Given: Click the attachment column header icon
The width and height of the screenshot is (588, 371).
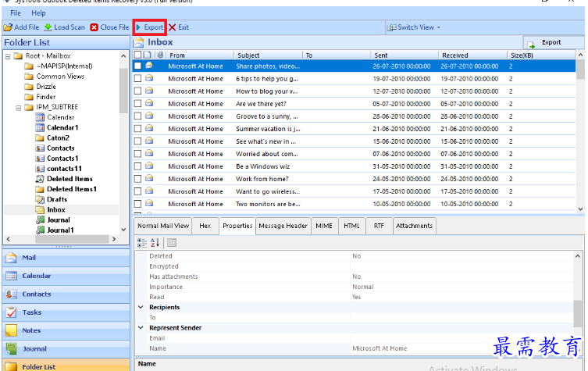Looking at the screenshot, I should (x=161, y=55).
